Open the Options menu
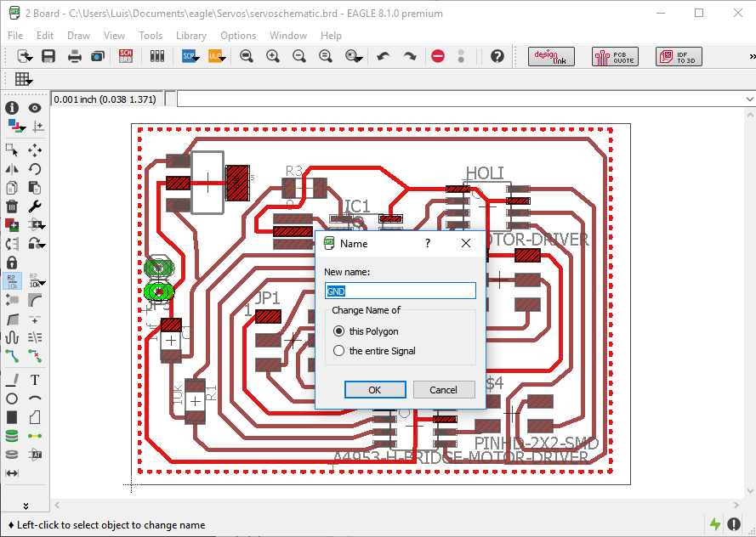This screenshot has height=537, width=756. [238, 36]
